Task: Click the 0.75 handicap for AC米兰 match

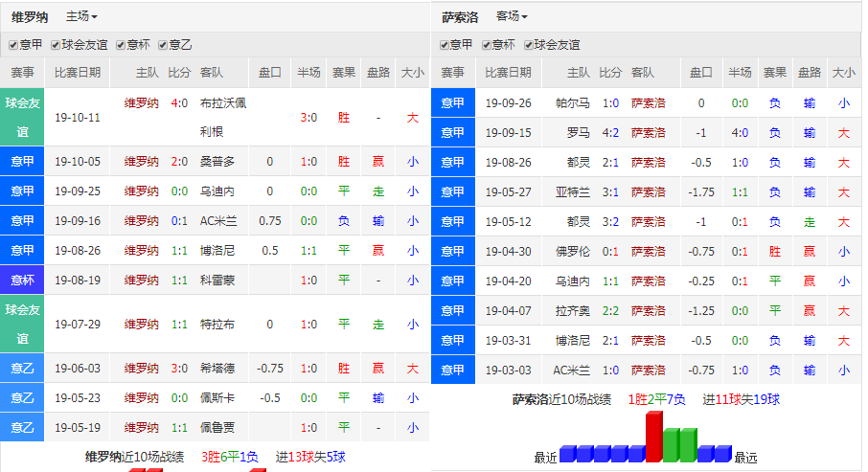Action: (269, 221)
